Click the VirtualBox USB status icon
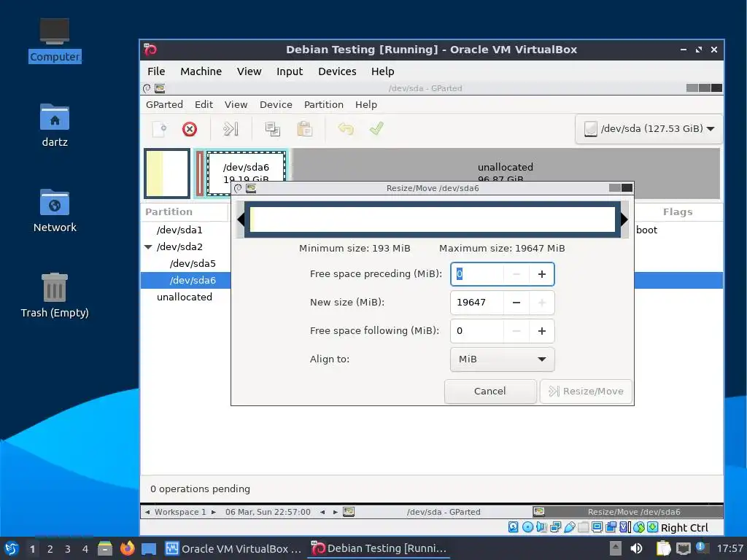 (x=569, y=527)
